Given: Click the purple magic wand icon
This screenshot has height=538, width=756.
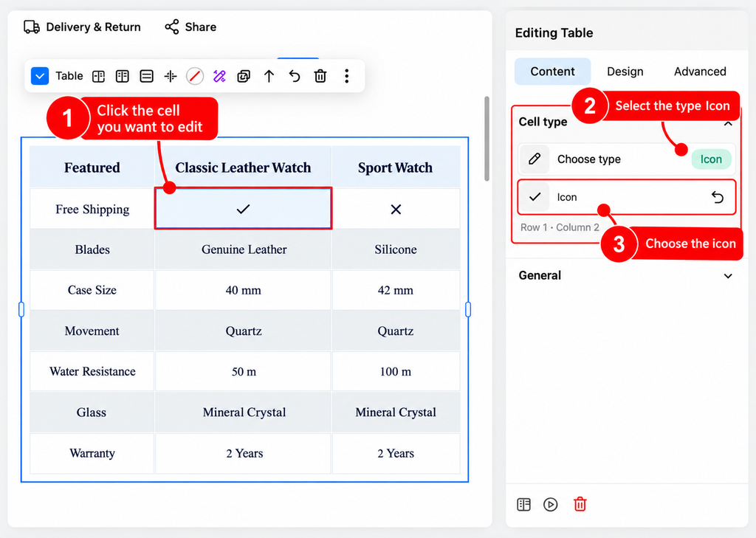Looking at the screenshot, I should point(219,76).
